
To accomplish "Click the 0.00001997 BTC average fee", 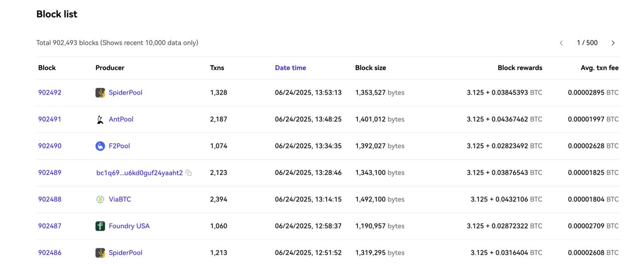I will (593, 119).
